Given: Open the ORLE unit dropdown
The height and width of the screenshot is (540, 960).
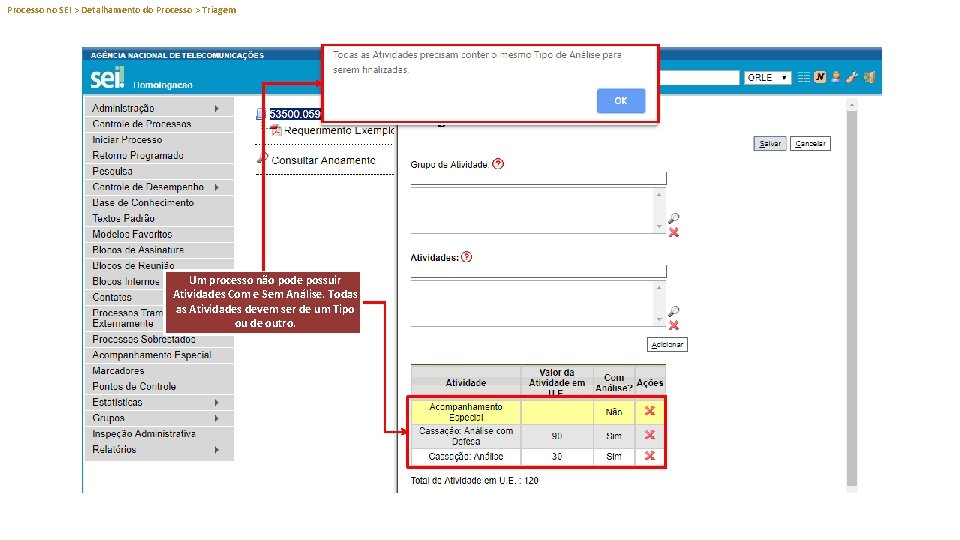Looking at the screenshot, I should pyautogui.click(x=767, y=78).
